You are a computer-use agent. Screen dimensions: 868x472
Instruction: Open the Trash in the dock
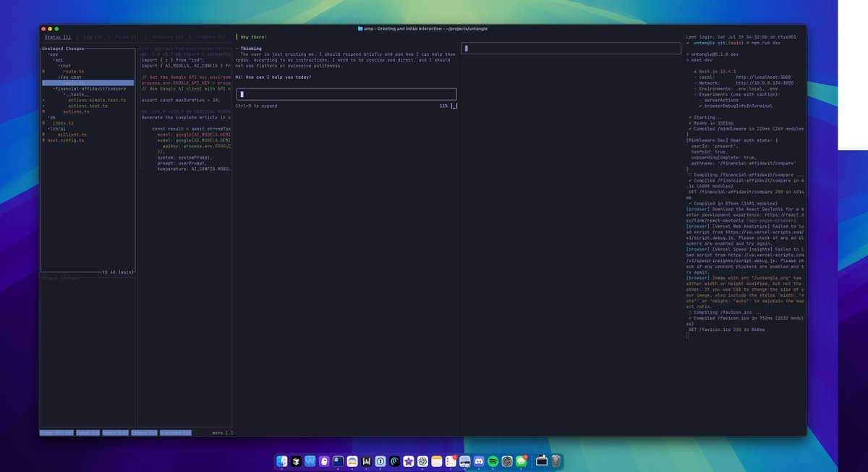556,461
